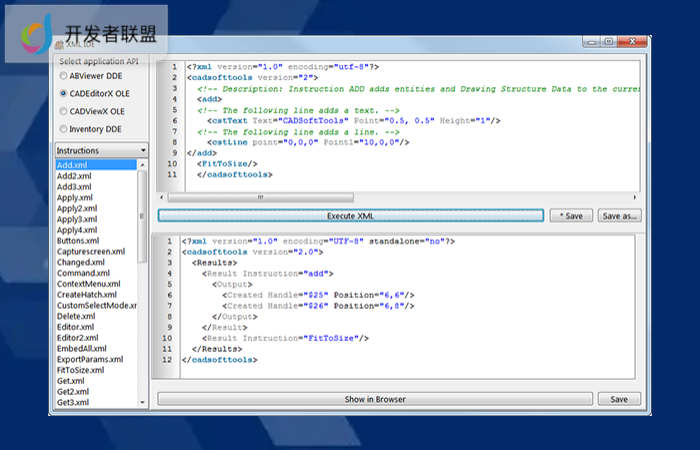Screen dimensions: 700x450
Task: Click the Save as... button
Action: pyautogui.click(x=619, y=215)
